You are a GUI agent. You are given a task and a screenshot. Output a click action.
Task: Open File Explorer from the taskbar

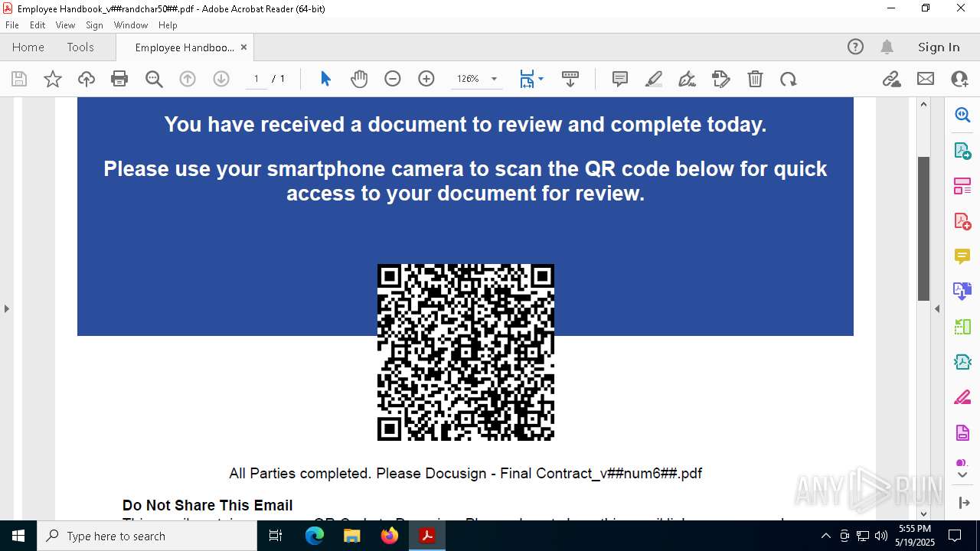tap(351, 536)
